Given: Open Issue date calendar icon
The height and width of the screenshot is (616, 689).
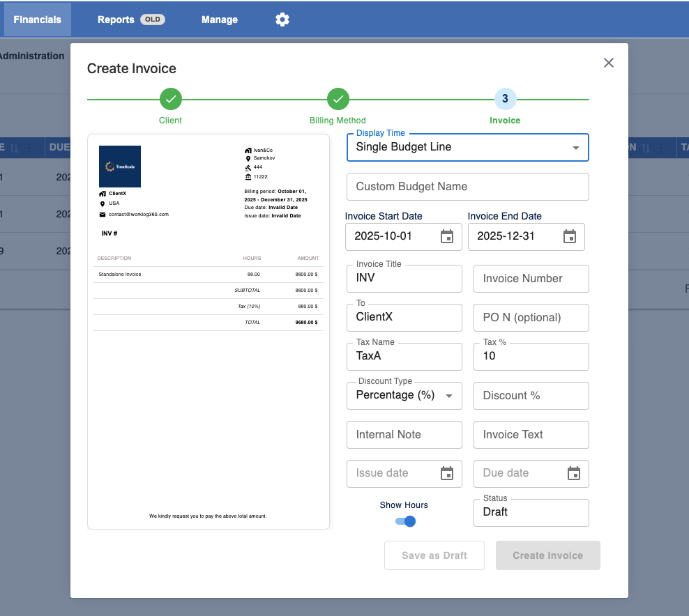Looking at the screenshot, I should (x=447, y=473).
